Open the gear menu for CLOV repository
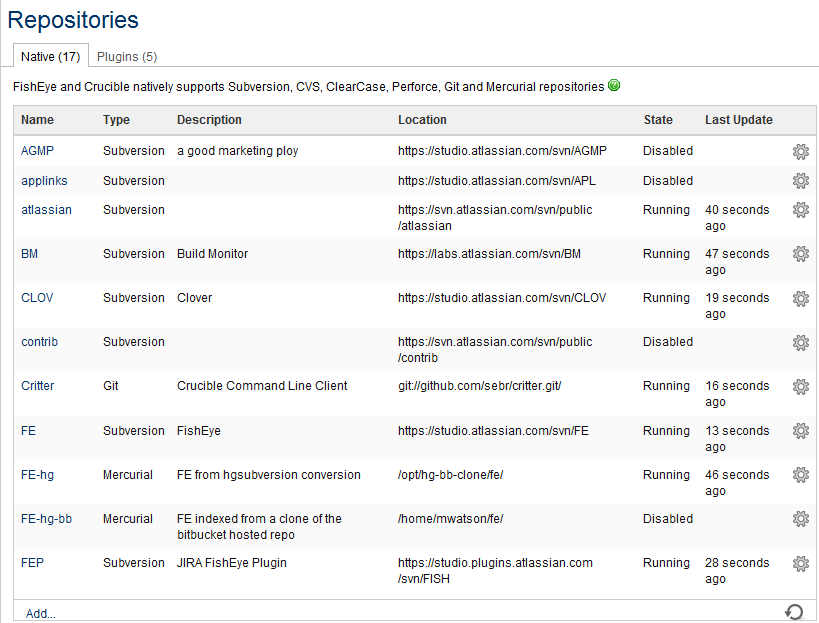 pos(801,298)
